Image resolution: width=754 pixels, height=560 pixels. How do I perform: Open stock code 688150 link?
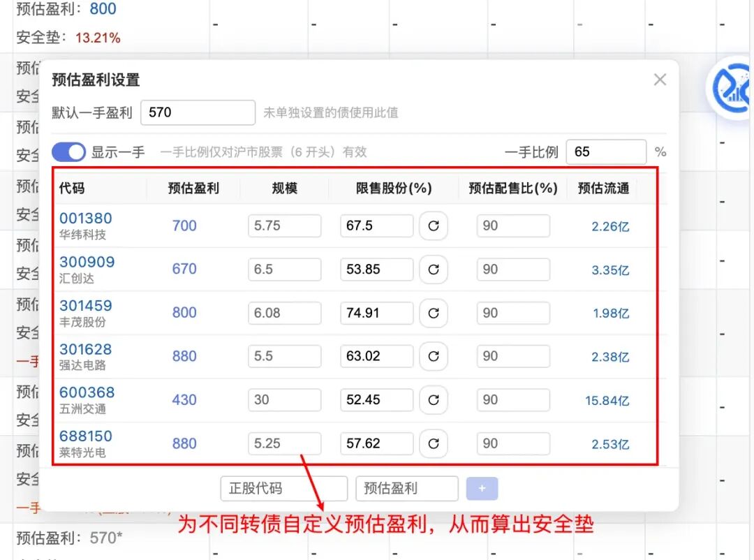pos(86,436)
